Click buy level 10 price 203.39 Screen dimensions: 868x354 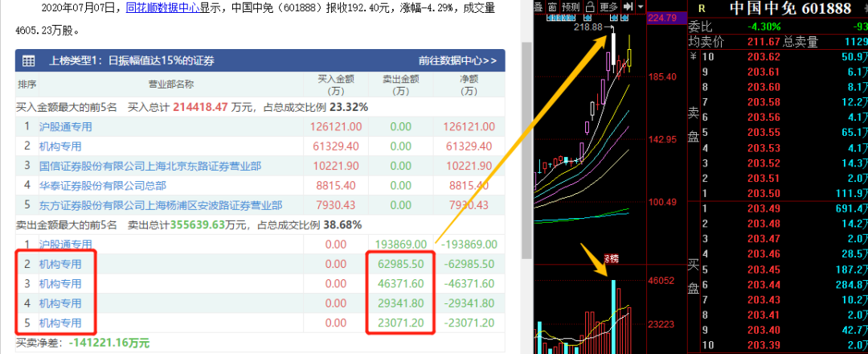pyautogui.click(x=764, y=346)
